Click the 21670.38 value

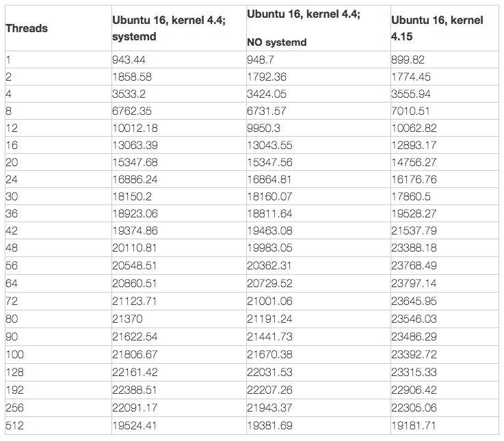(x=269, y=351)
